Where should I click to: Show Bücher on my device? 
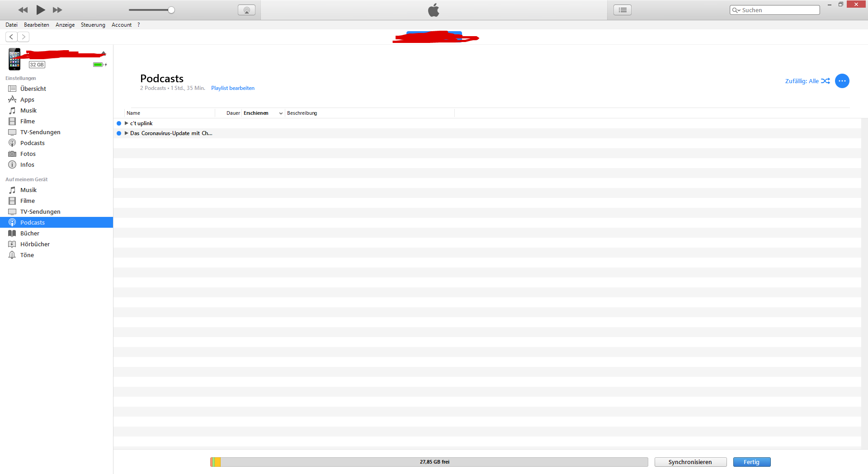tap(57, 233)
